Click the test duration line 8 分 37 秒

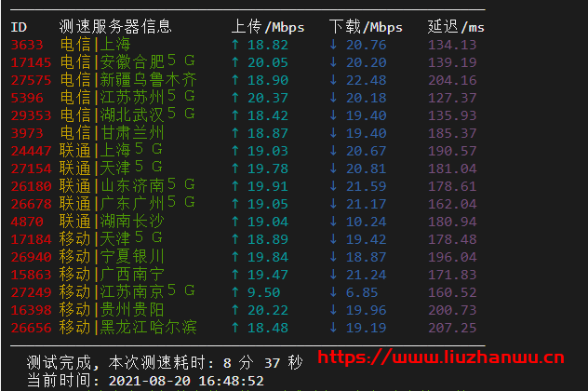pos(262,363)
